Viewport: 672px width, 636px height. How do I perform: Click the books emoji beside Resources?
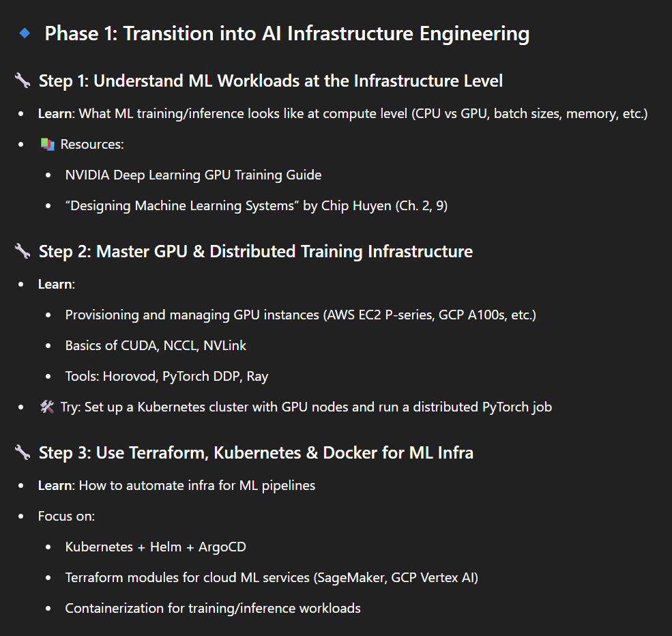tap(48, 145)
